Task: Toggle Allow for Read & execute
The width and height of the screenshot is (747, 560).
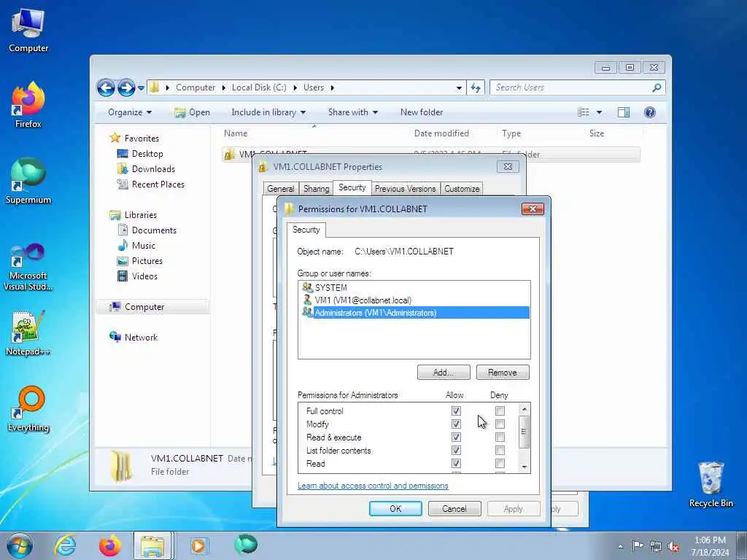Action: pyautogui.click(x=456, y=437)
